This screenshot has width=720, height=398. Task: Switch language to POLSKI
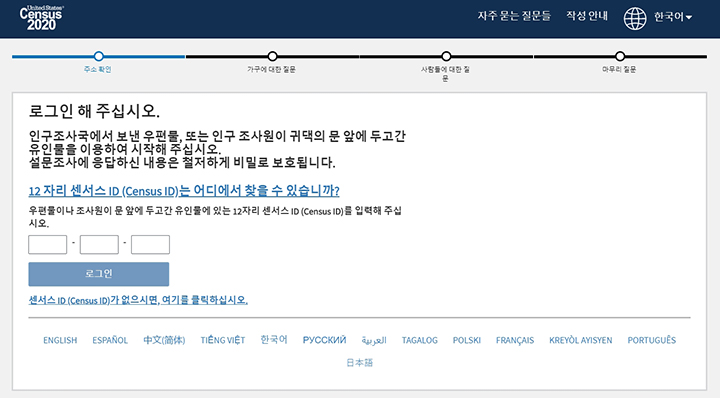[x=467, y=341]
